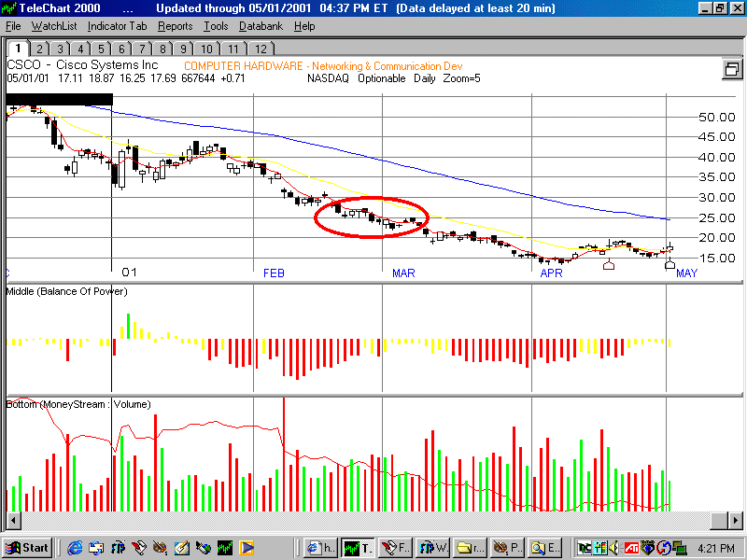This screenshot has width=747, height=560.
Task: Switch to chart tab 3
Action: click(x=60, y=49)
